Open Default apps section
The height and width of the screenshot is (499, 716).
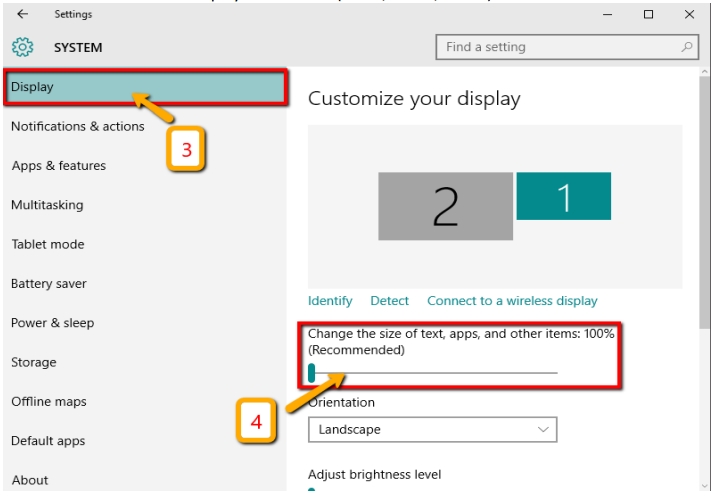click(48, 441)
